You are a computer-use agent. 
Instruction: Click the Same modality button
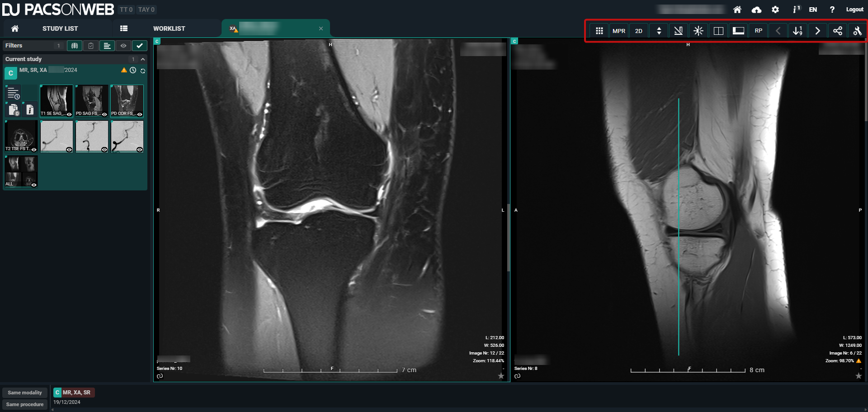click(x=25, y=393)
